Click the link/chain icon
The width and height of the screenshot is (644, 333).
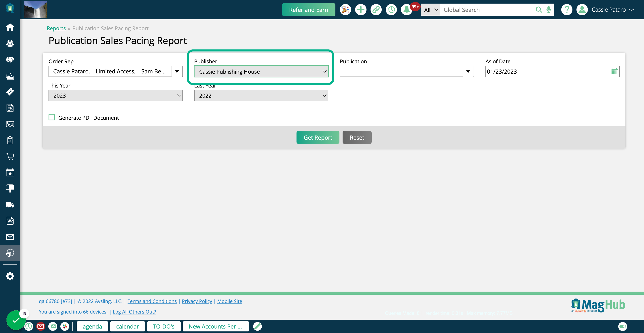point(375,9)
